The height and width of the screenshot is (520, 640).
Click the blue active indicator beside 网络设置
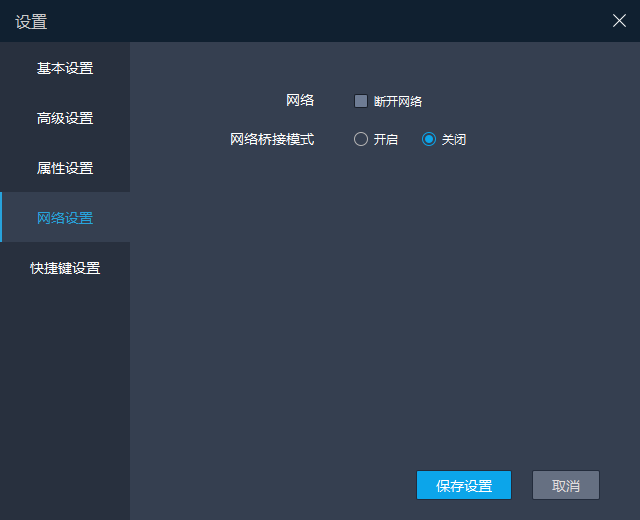tap(1, 217)
